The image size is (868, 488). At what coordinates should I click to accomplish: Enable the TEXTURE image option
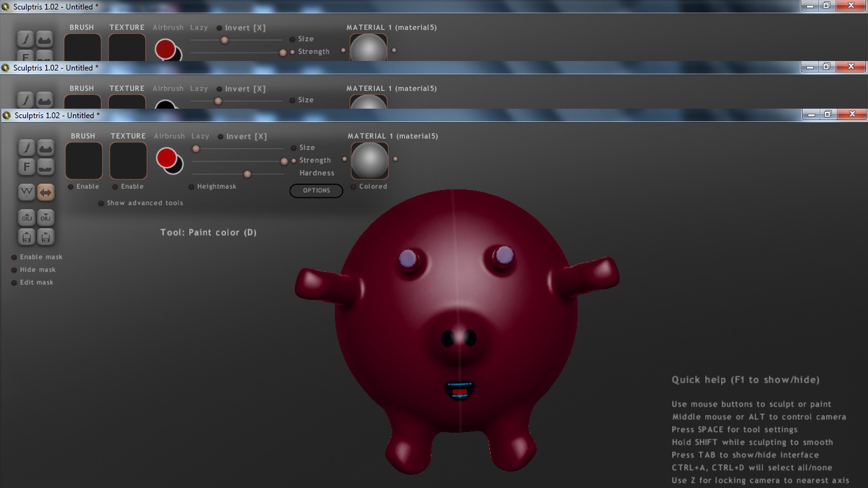128,187
